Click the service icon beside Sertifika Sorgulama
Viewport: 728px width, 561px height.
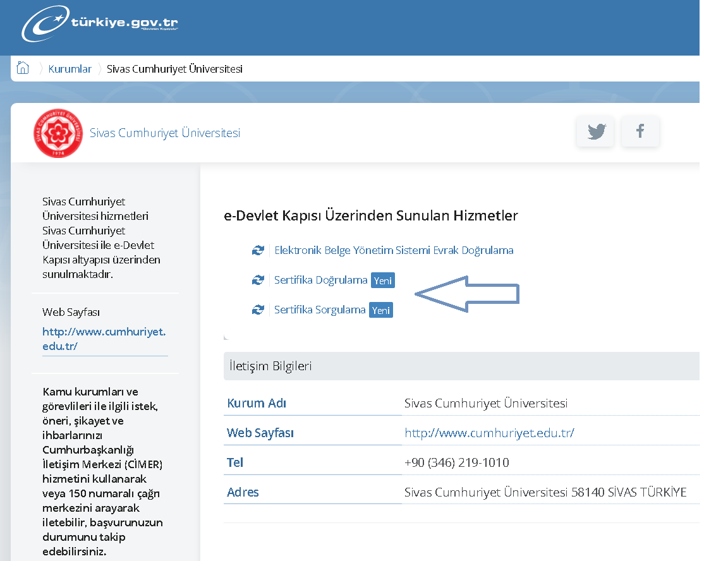pos(258,310)
